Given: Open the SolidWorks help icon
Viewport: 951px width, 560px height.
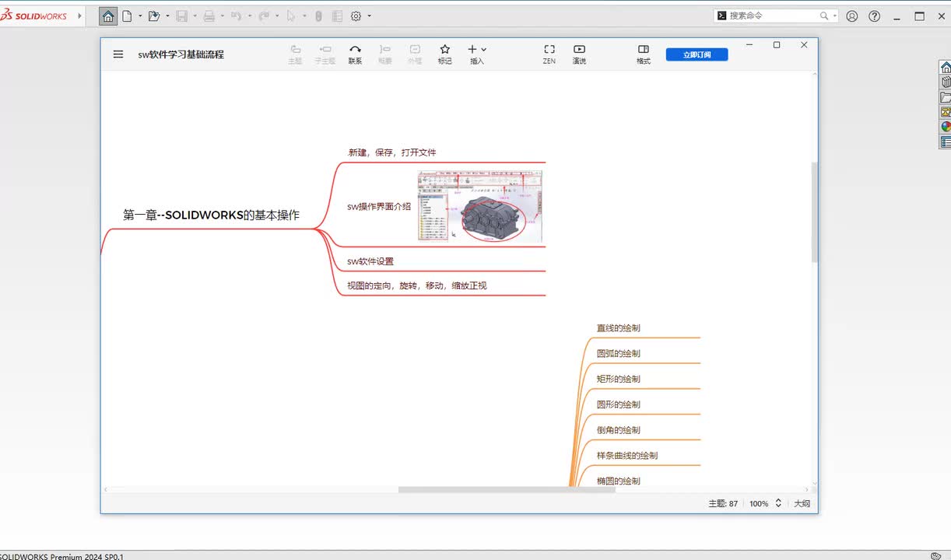Looking at the screenshot, I should 875,16.
